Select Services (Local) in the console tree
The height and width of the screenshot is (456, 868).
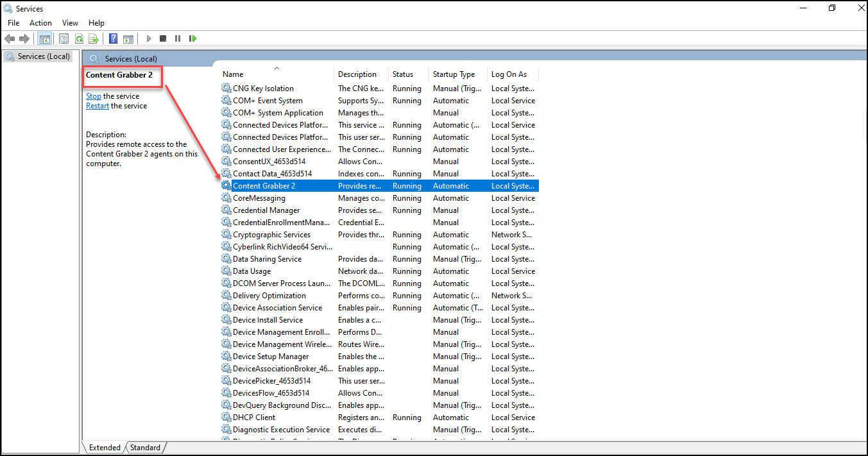44,56
